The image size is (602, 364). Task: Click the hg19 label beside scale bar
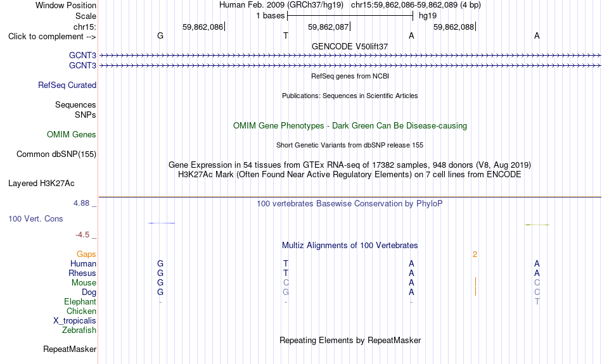point(428,16)
